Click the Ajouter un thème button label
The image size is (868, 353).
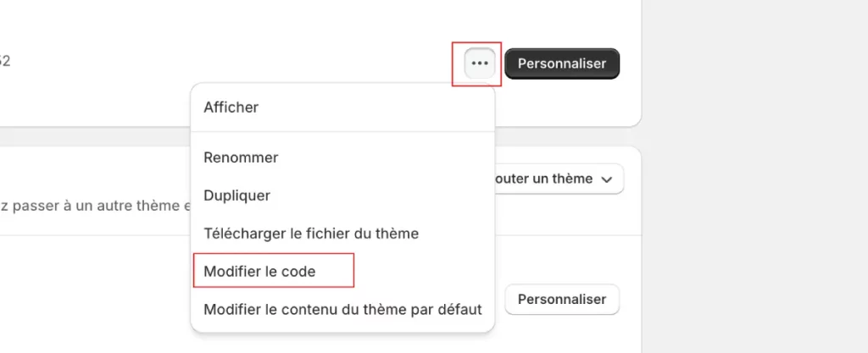pyautogui.click(x=542, y=179)
